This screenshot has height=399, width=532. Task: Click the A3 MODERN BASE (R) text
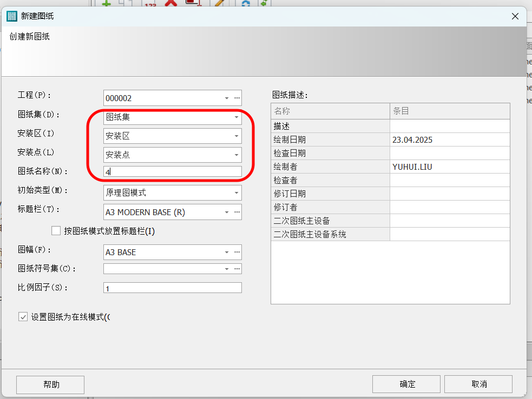click(145, 212)
